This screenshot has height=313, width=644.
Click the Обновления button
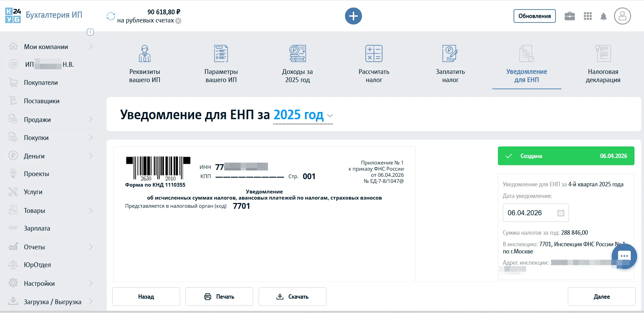(534, 16)
